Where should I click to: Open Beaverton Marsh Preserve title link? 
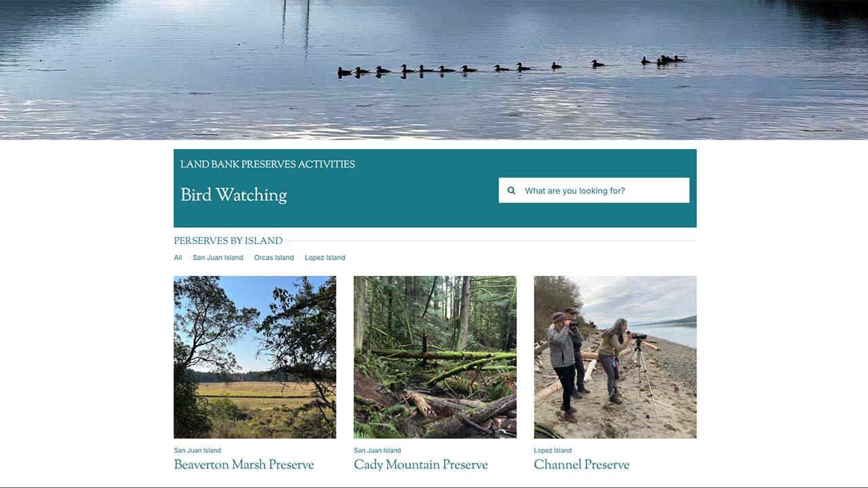click(x=244, y=465)
